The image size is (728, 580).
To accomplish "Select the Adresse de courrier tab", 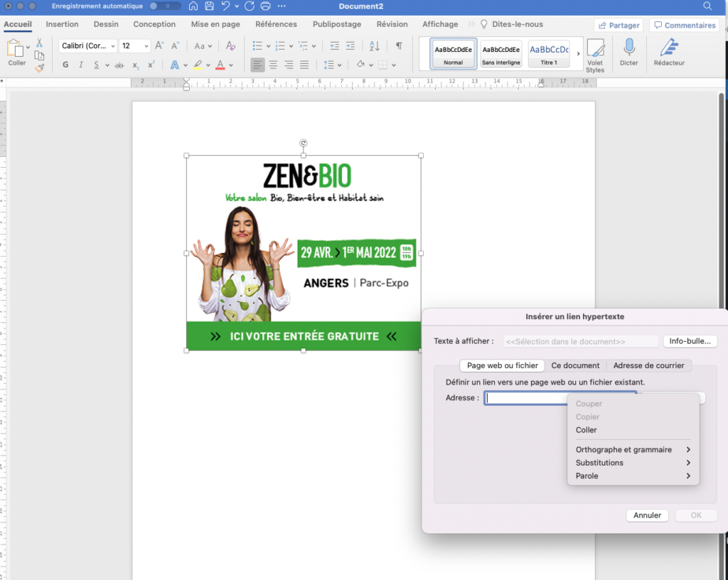I will (x=648, y=365).
